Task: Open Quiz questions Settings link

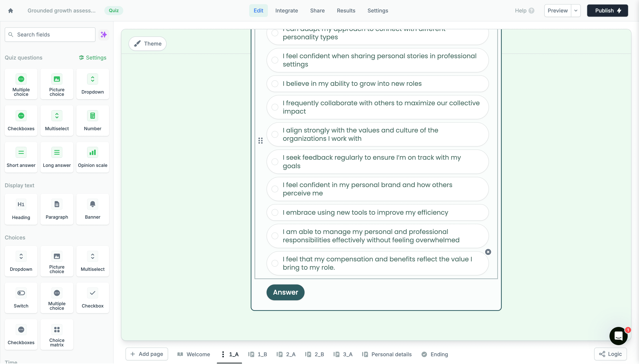Action: point(92,57)
